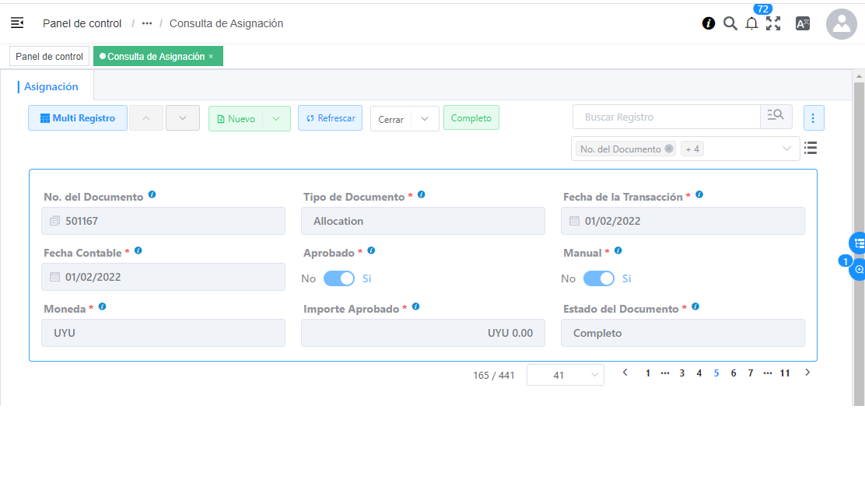865x504 pixels.
Task: Click the Multi Registro button
Action: [x=78, y=118]
